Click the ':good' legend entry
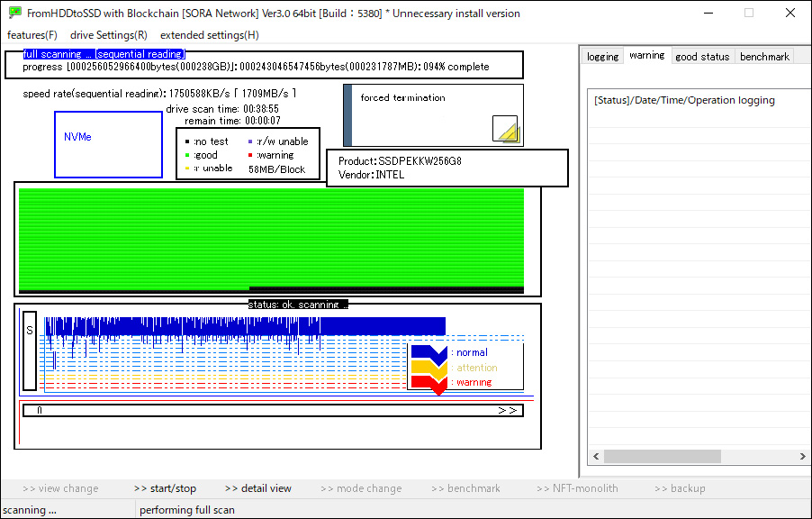 [x=202, y=155]
